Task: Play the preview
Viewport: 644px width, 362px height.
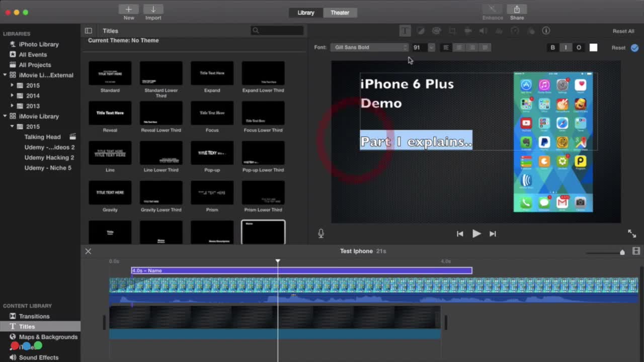Action: (x=476, y=233)
